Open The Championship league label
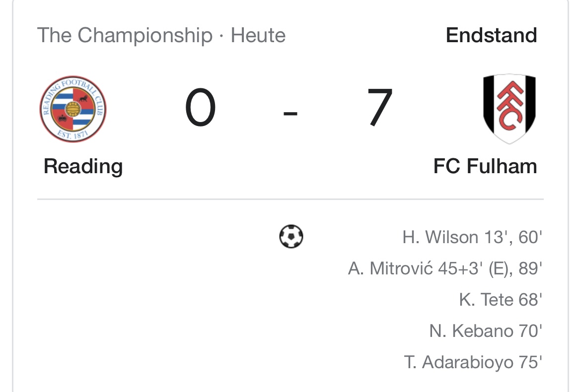The image size is (581, 392). click(124, 36)
